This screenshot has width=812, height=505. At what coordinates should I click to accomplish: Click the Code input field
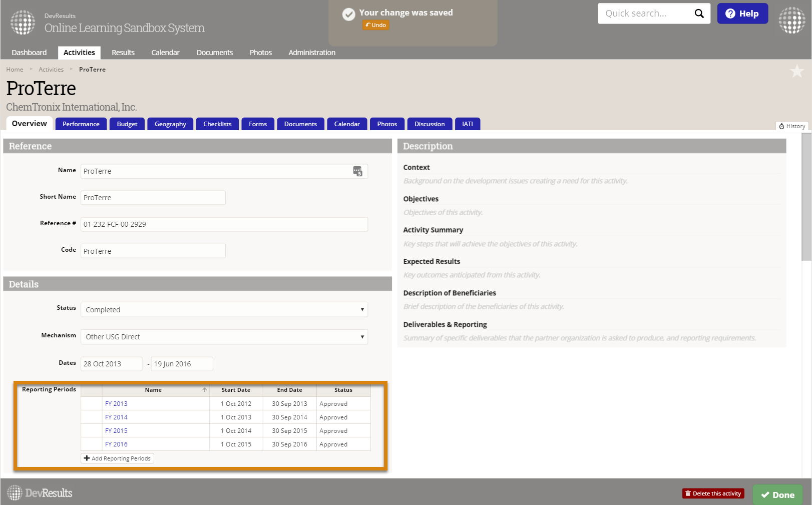point(153,251)
